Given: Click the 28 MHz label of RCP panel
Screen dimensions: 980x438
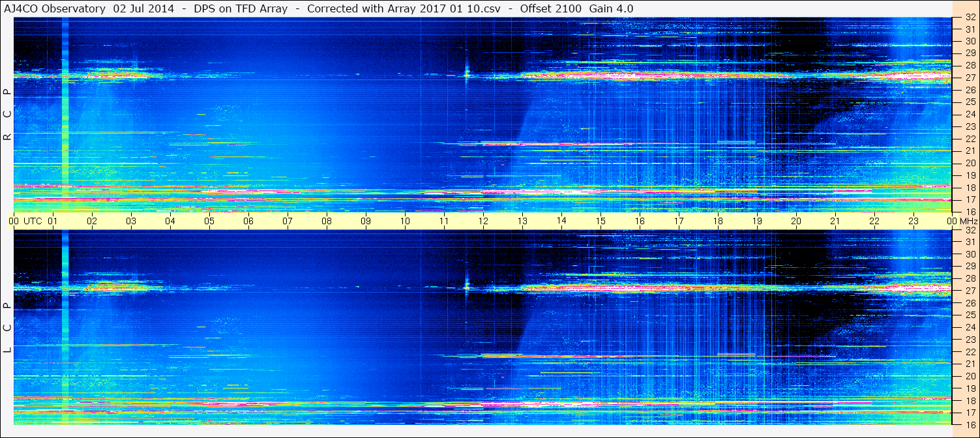Looking at the screenshot, I should pyautogui.click(x=970, y=65).
